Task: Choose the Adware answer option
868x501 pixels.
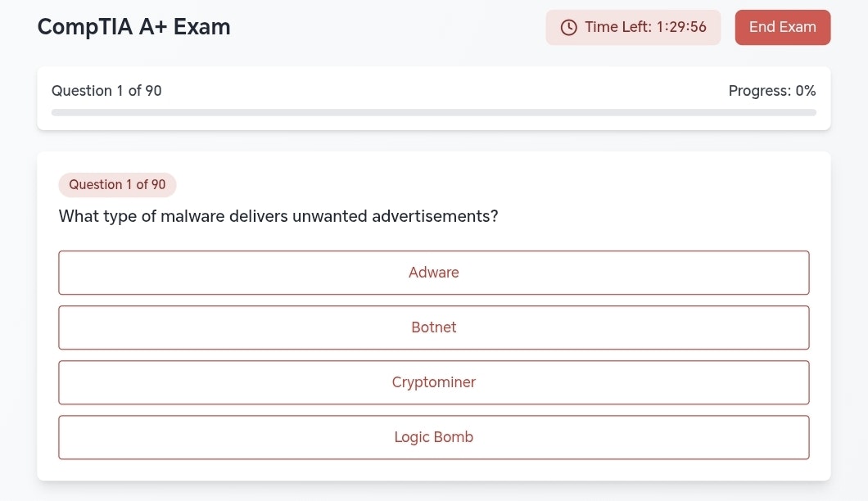Action: (433, 273)
